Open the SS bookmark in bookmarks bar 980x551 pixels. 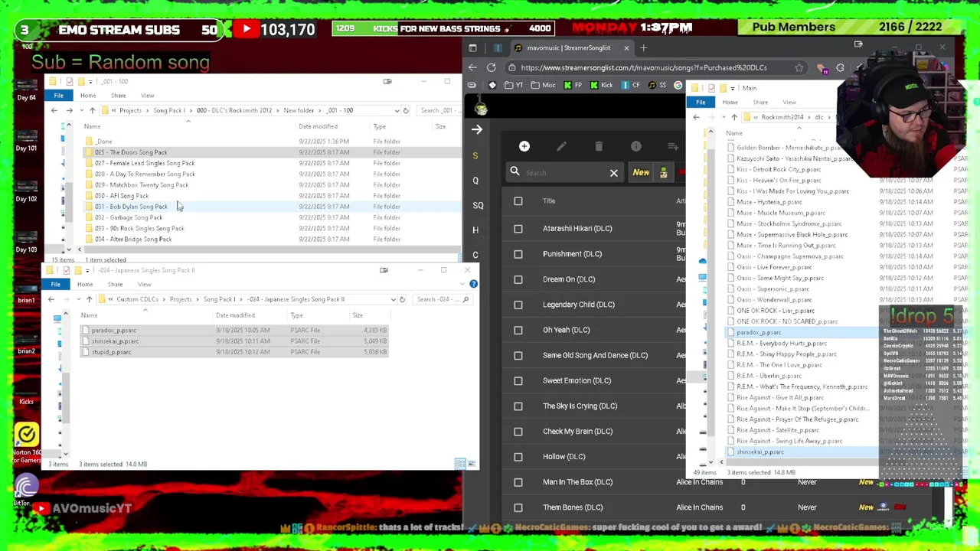(657, 85)
